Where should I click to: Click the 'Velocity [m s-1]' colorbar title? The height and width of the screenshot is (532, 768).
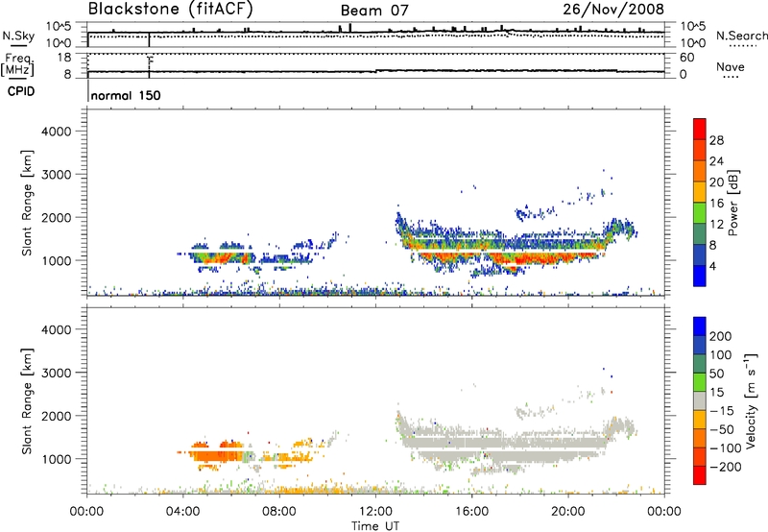tap(751, 400)
